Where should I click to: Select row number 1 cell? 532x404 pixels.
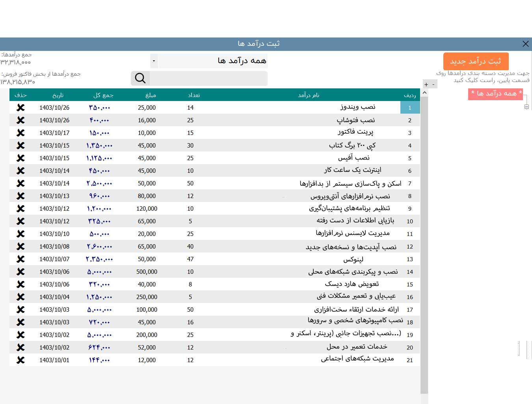(x=410, y=108)
